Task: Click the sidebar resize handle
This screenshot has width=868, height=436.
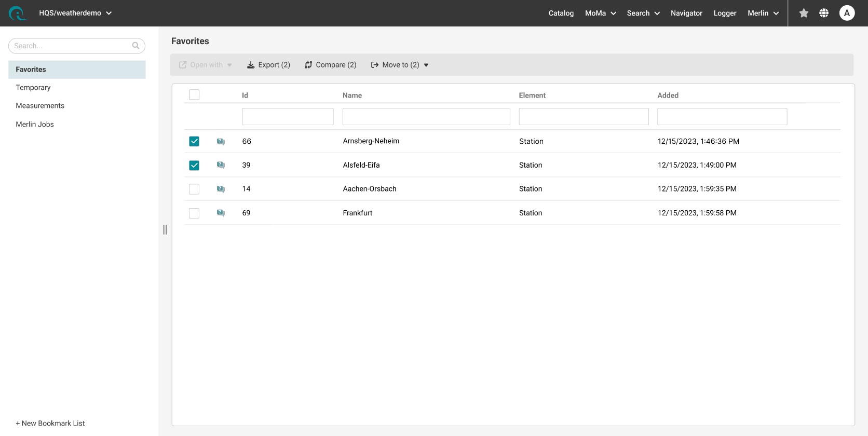Action: (x=165, y=229)
